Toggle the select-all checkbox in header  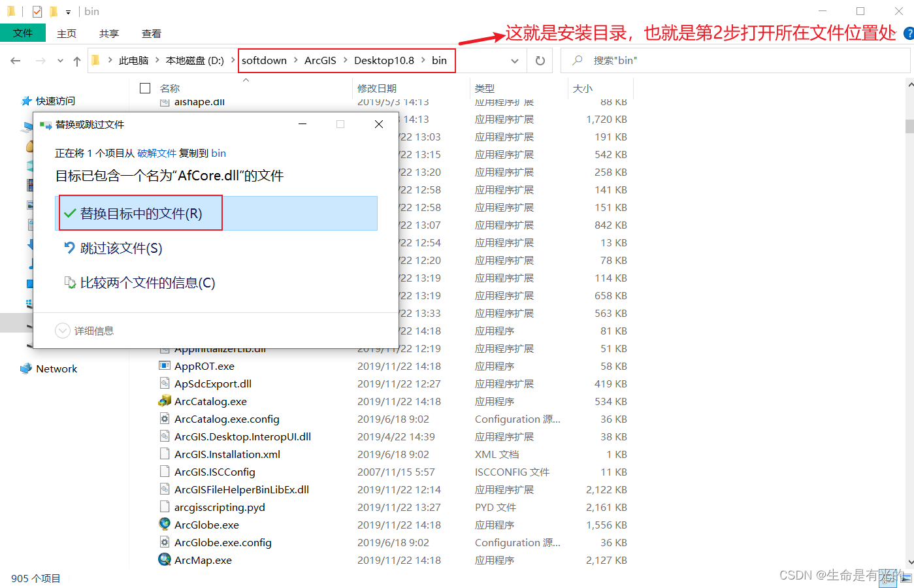tap(146, 88)
